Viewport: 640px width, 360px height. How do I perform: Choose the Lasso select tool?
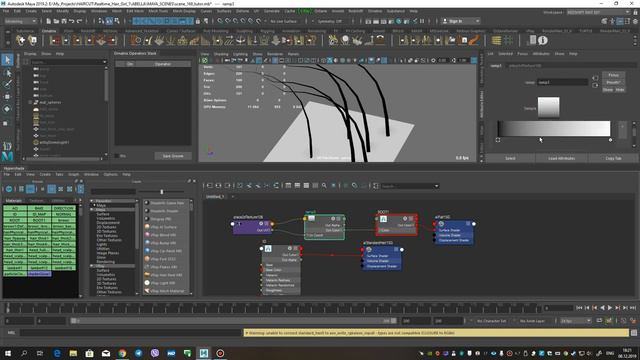tap(7, 73)
